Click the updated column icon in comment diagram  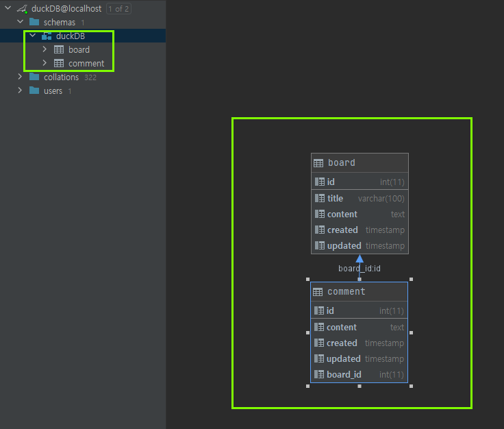(319, 358)
